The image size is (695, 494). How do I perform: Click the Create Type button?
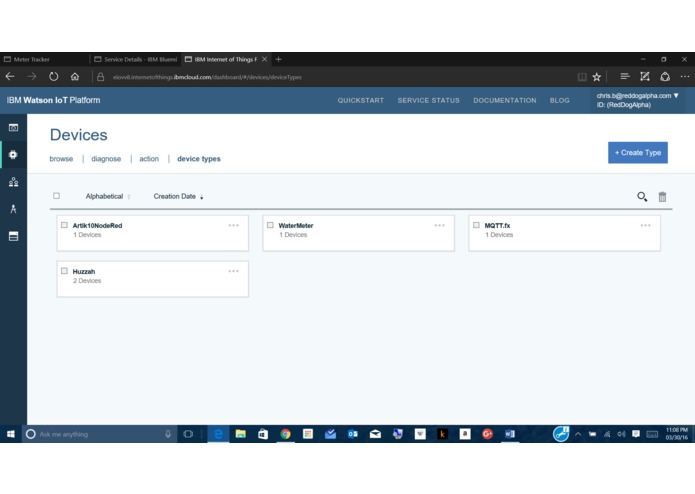tap(638, 152)
